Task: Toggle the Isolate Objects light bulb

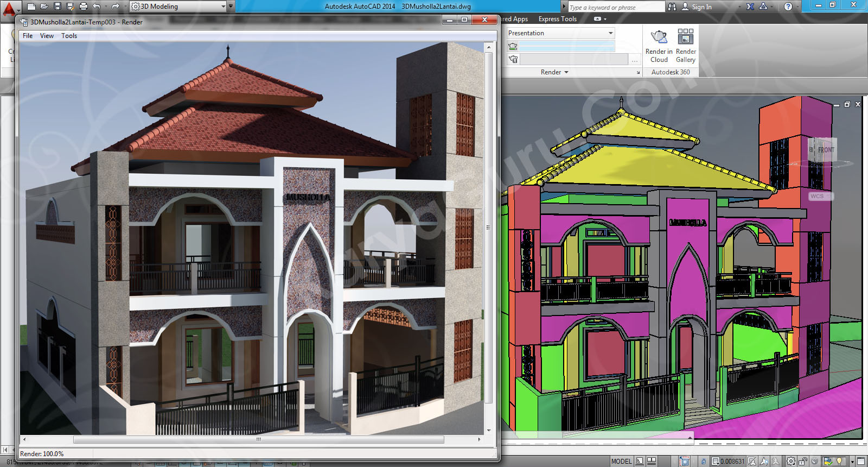Action: point(840,462)
